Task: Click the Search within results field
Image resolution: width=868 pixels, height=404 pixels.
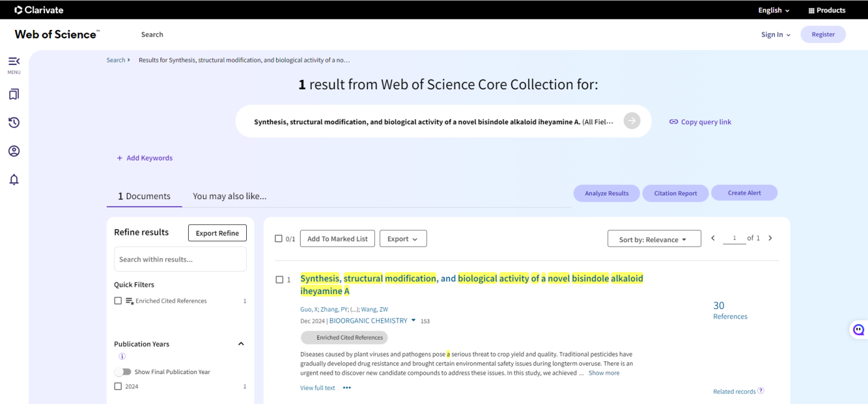Action: [x=180, y=259]
